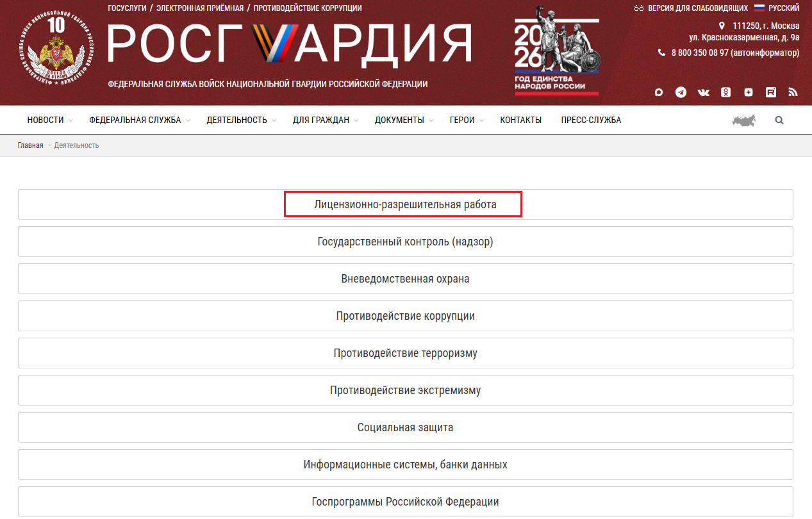Open Противодействие экстремизму section

406,390
